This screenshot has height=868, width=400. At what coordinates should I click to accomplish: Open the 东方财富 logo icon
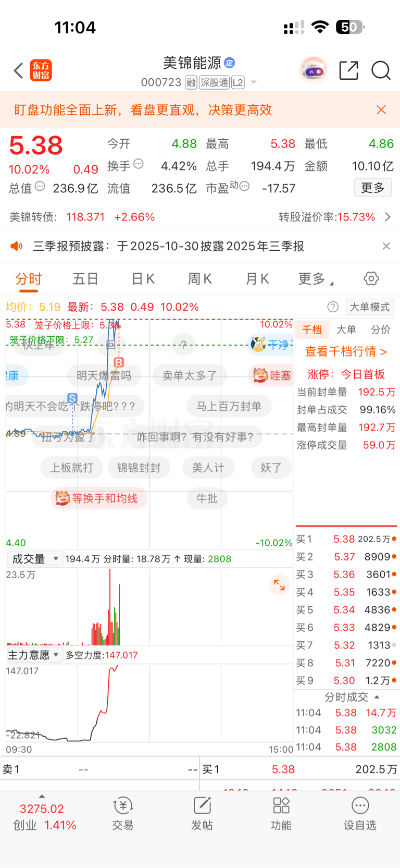41,70
